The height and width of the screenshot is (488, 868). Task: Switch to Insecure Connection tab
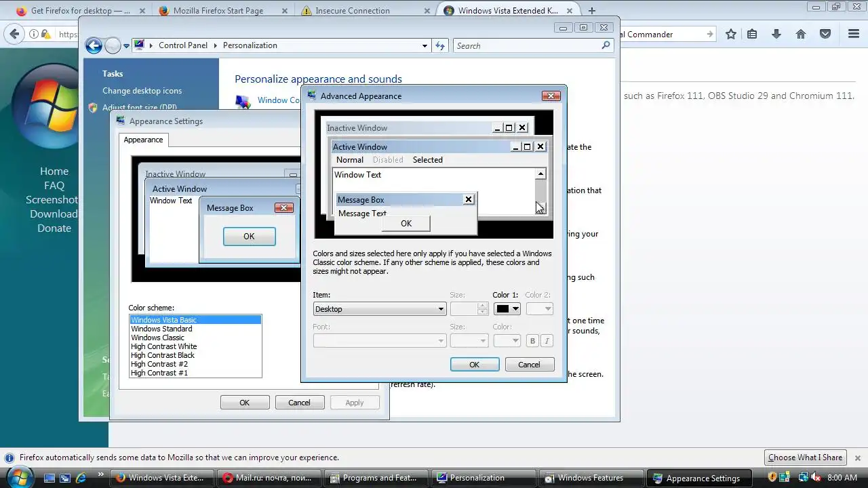click(x=365, y=11)
